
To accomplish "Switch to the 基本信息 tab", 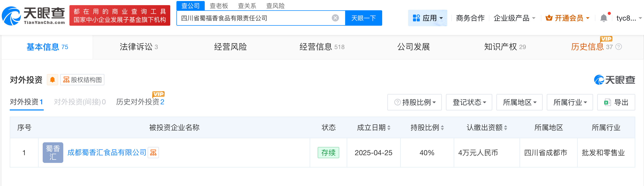I will pyautogui.click(x=47, y=47).
